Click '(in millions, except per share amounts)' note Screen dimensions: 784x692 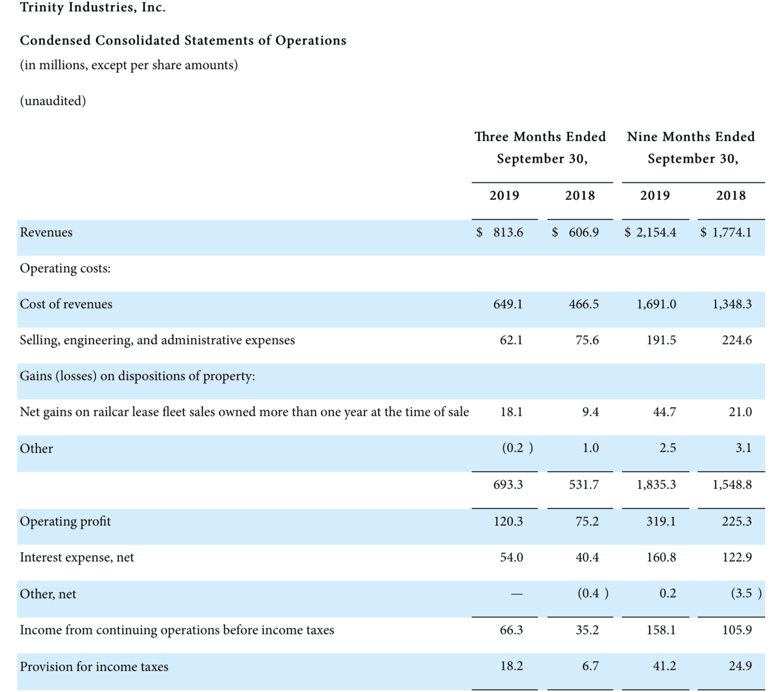pyautogui.click(x=129, y=65)
